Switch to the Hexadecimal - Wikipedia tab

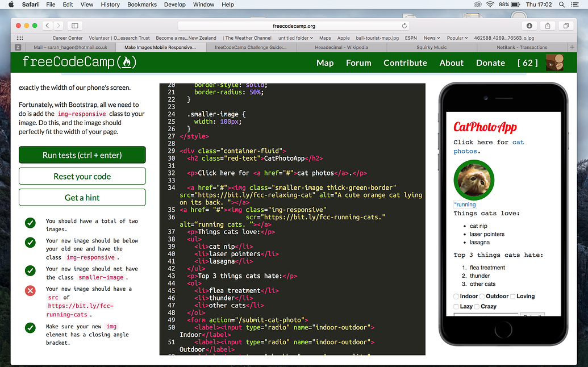(341, 47)
